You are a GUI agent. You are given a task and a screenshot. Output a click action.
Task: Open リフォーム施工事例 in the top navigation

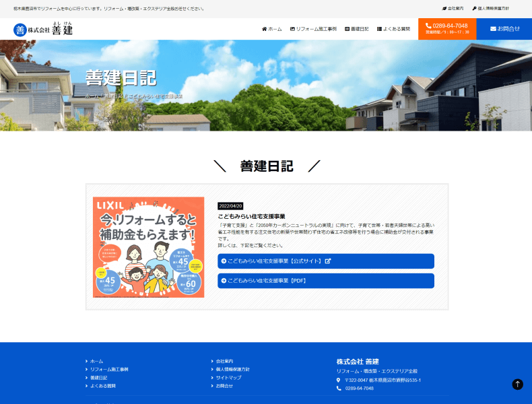pos(313,29)
